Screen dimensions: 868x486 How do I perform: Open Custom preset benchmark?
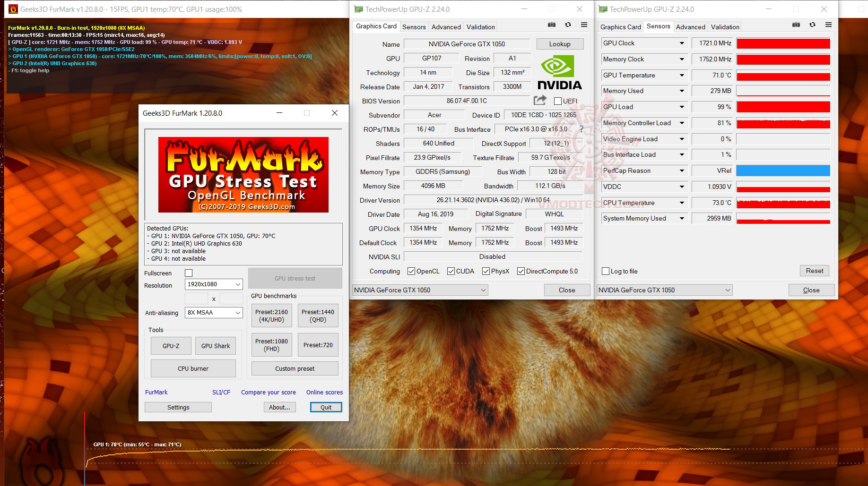(295, 368)
